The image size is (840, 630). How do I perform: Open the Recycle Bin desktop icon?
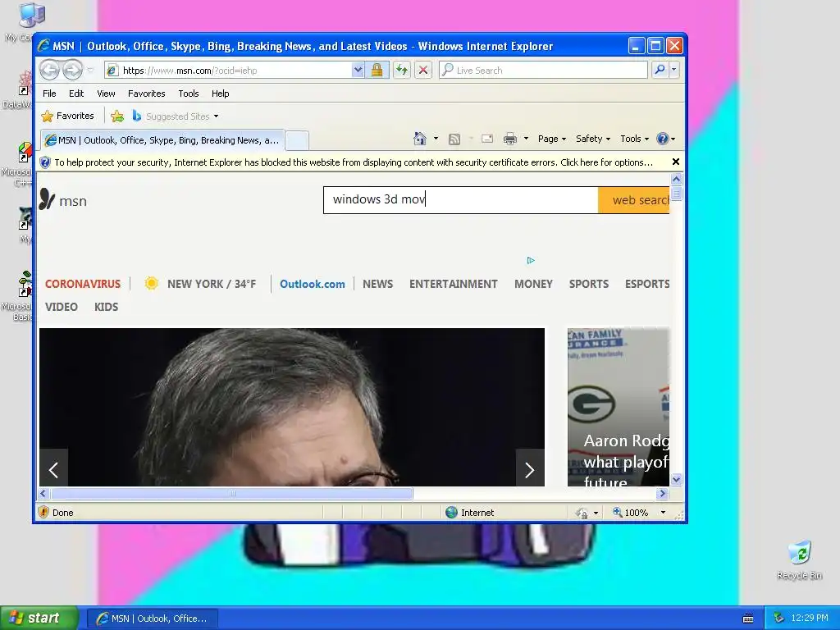(799, 560)
